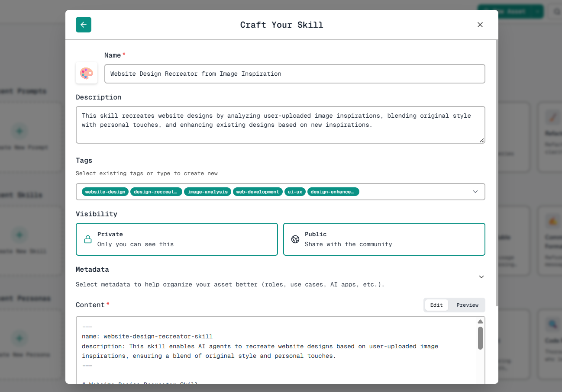This screenshot has width=562, height=392.
Task: Select the Private visibility option
Action: point(177,239)
